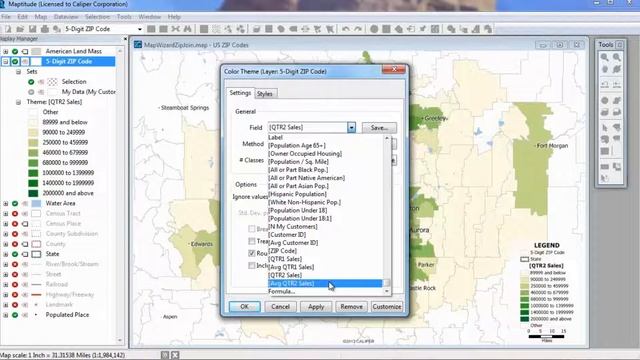The height and width of the screenshot is (360, 640).
Task: Collapse the Sets group
Action: coord(19,71)
